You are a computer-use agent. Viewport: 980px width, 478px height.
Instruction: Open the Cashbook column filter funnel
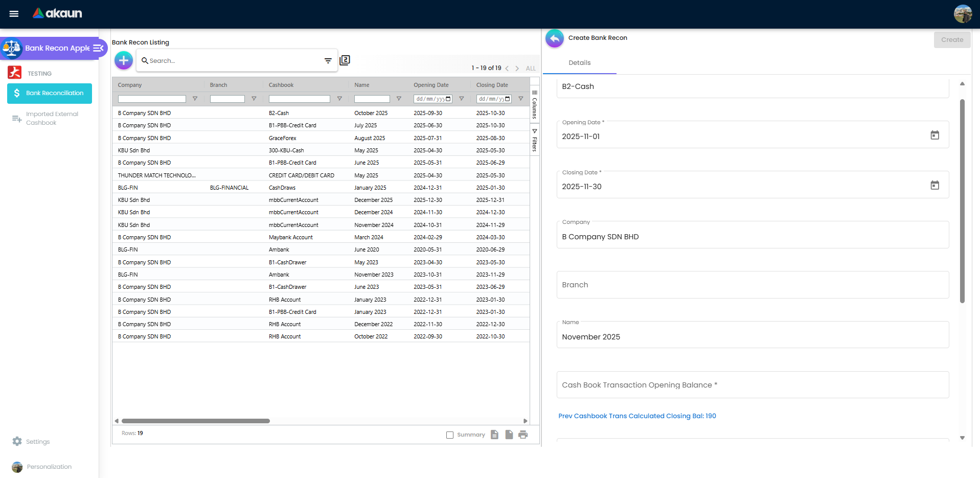click(x=339, y=99)
